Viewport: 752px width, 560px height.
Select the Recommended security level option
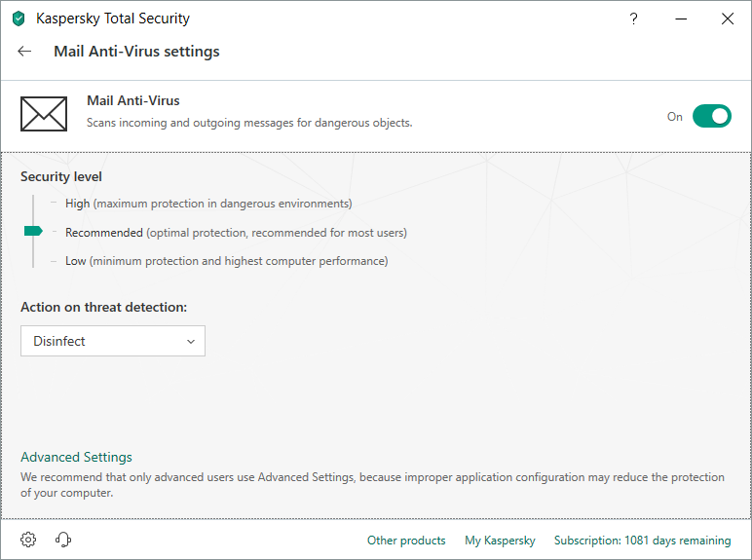104,233
